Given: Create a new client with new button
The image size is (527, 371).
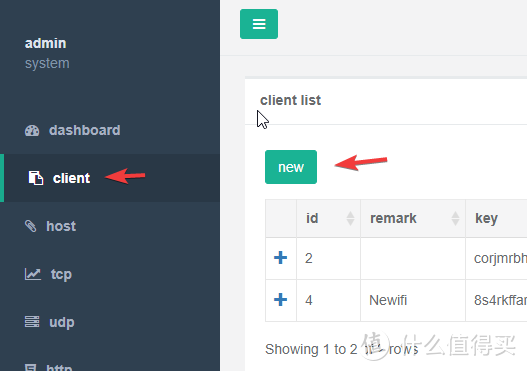Looking at the screenshot, I should (x=291, y=167).
